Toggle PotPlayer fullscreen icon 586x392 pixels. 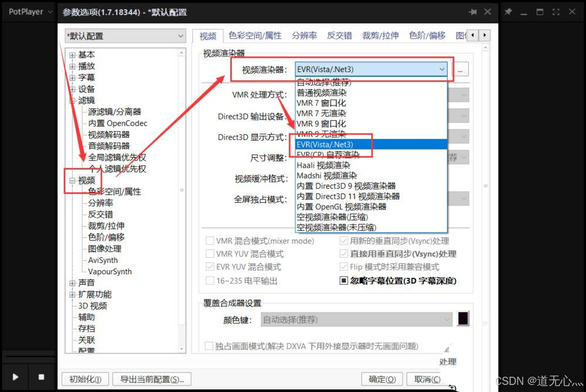coord(556,12)
